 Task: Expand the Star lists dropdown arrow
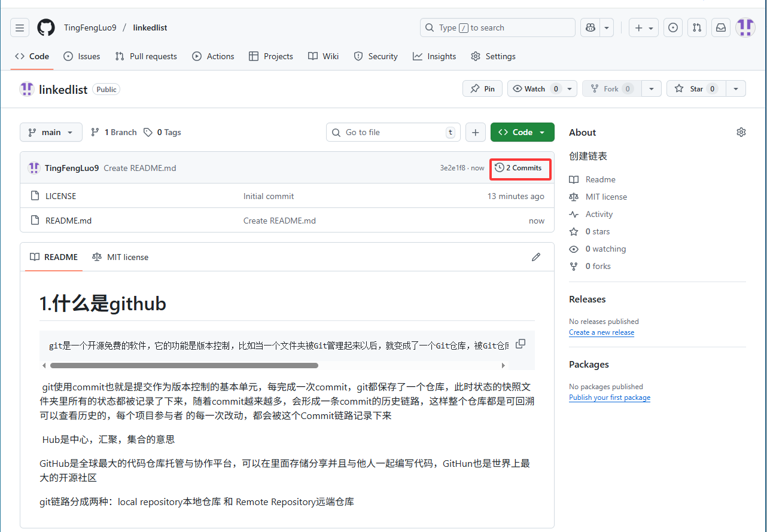pos(736,88)
